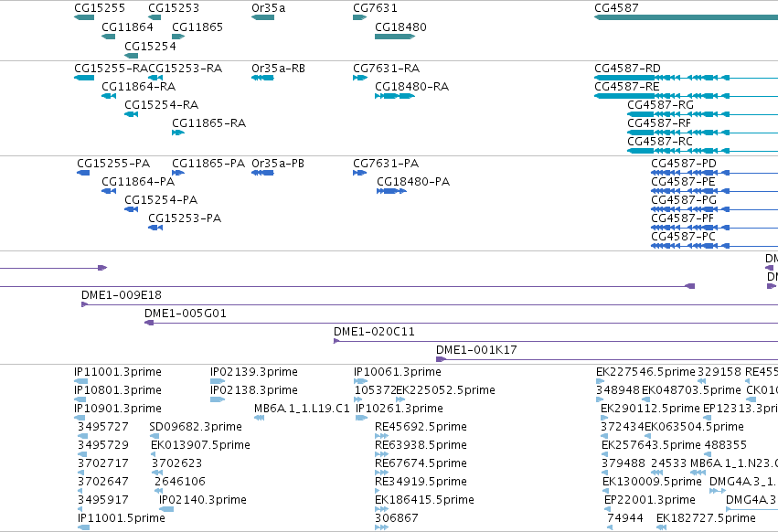Click the CG11864 gene label
Viewport: 778px width, 532px height.
tap(127, 27)
